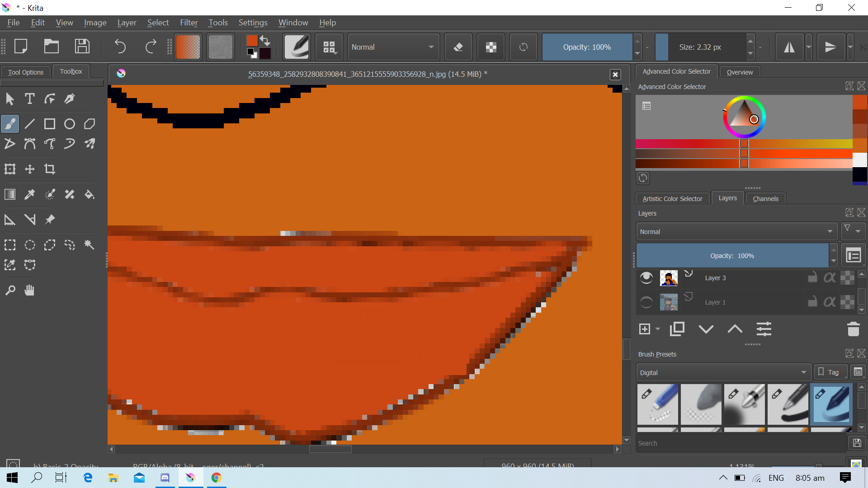Screen dimensions: 868x488
Task: Select the Smart Patch tool
Action: pyautogui.click(x=70, y=194)
